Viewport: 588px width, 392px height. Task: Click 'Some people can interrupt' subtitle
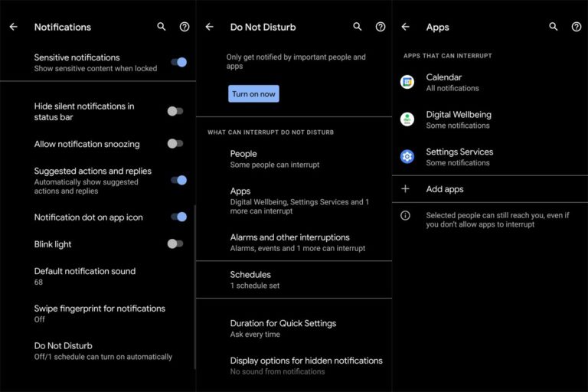tap(275, 165)
